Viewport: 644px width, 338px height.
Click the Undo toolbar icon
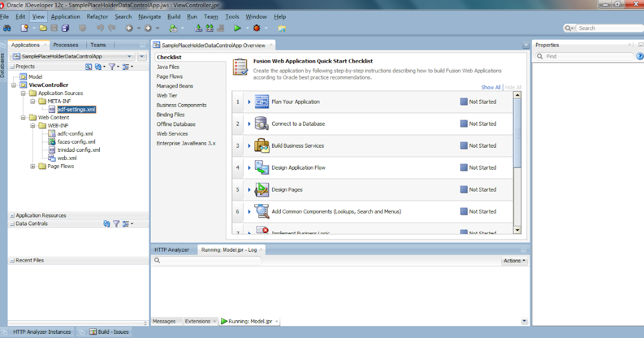99,28
